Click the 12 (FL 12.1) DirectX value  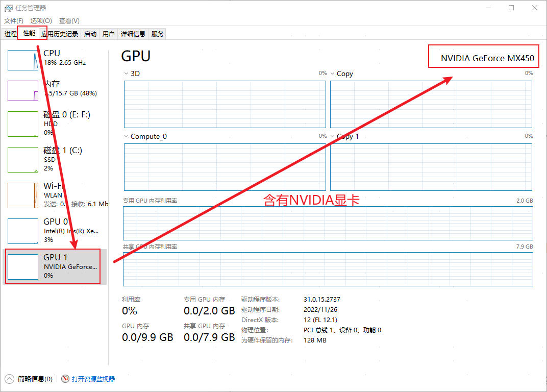(320, 320)
